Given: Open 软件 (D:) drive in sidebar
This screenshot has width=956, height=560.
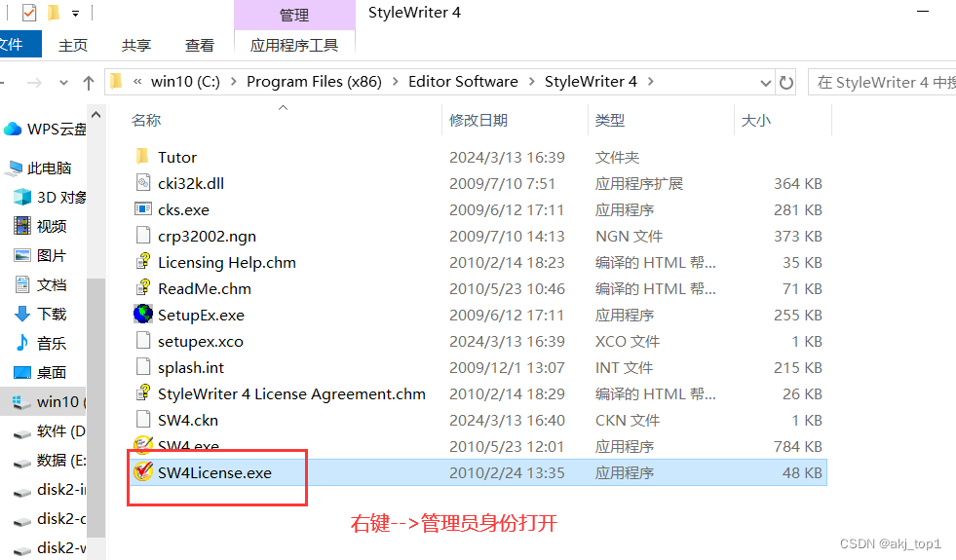Looking at the screenshot, I should (x=50, y=430).
